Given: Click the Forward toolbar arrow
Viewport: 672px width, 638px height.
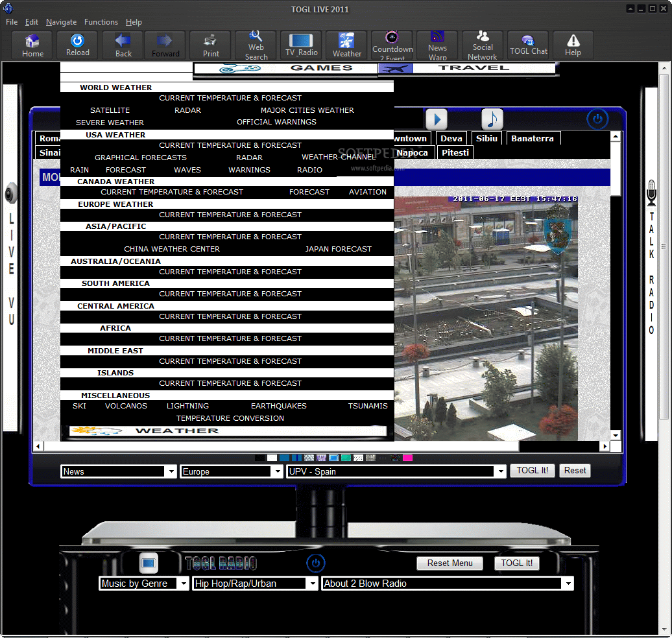Looking at the screenshot, I should [x=165, y=45].
